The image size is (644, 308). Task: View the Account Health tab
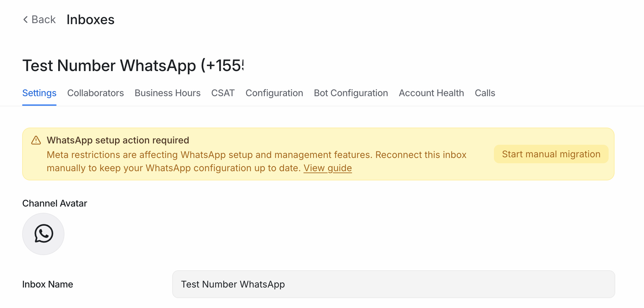(x=431, y=93)
